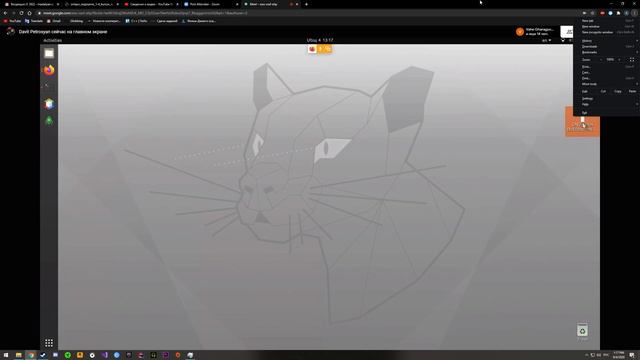Image resolution: width=640 pixels, height=360 pixels.
Task: Open Firefox in the Ubuntu dock
Action: pyautogui.click(x=49, y=70)
